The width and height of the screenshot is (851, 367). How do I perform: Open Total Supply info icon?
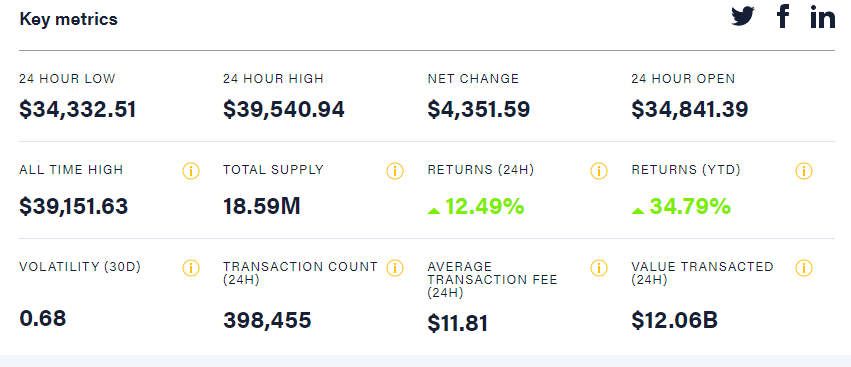point(395,171)
